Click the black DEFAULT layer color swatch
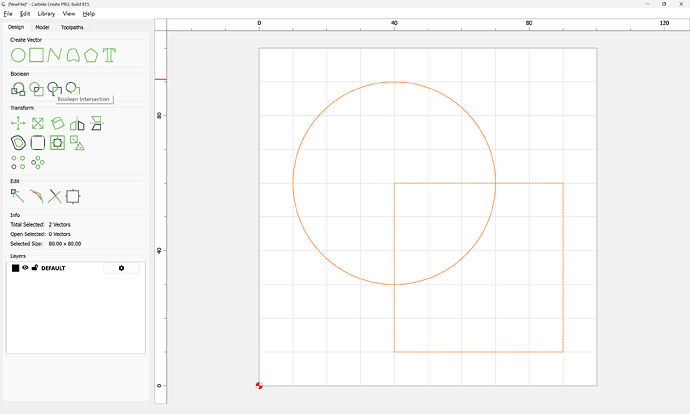Screen dimensions: 690x414 pos(15,268)
